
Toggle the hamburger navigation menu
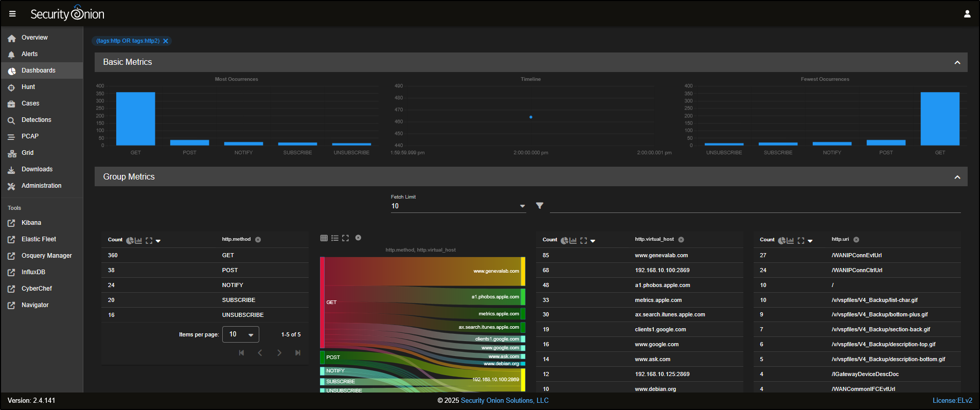click(12, 14)
